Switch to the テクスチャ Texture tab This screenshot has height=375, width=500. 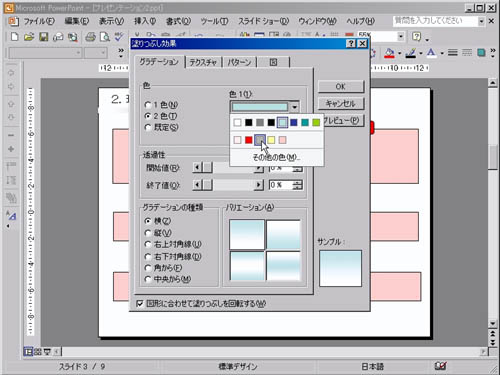pyautogui.click(x=203, y=62)
